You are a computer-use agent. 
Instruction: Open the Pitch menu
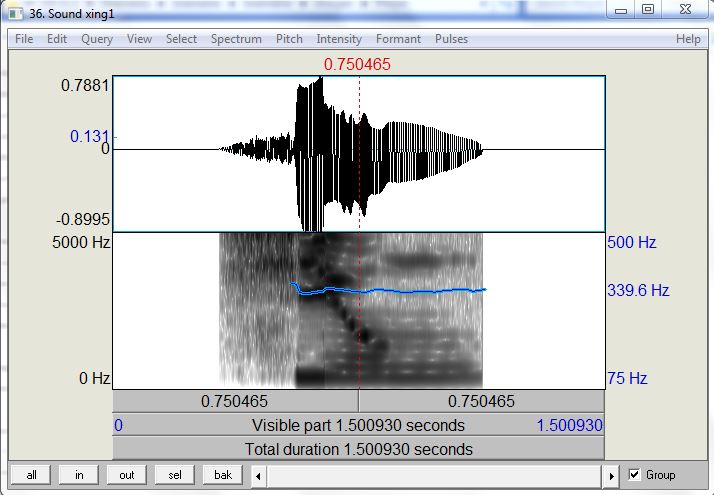click(x=289, y=39)
